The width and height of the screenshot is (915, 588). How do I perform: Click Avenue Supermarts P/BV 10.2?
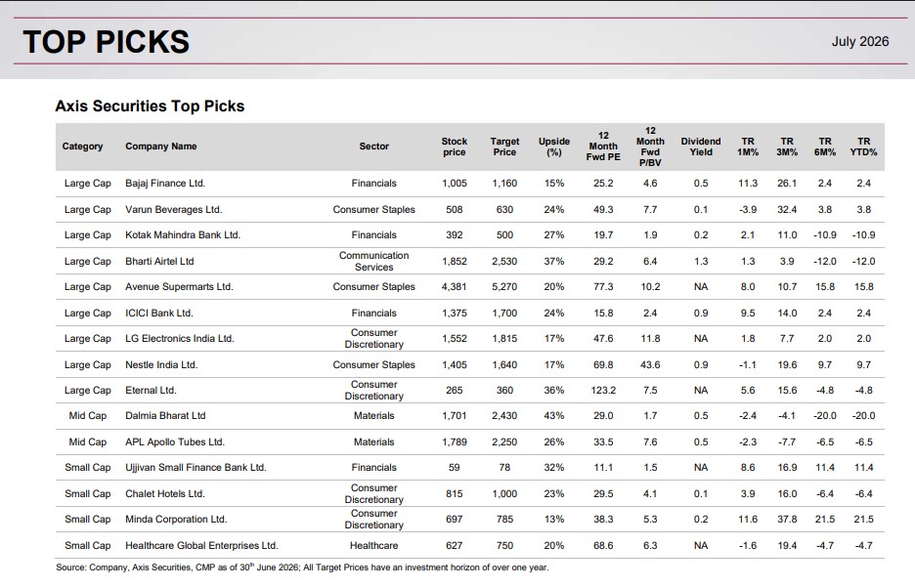coord(650,287)
